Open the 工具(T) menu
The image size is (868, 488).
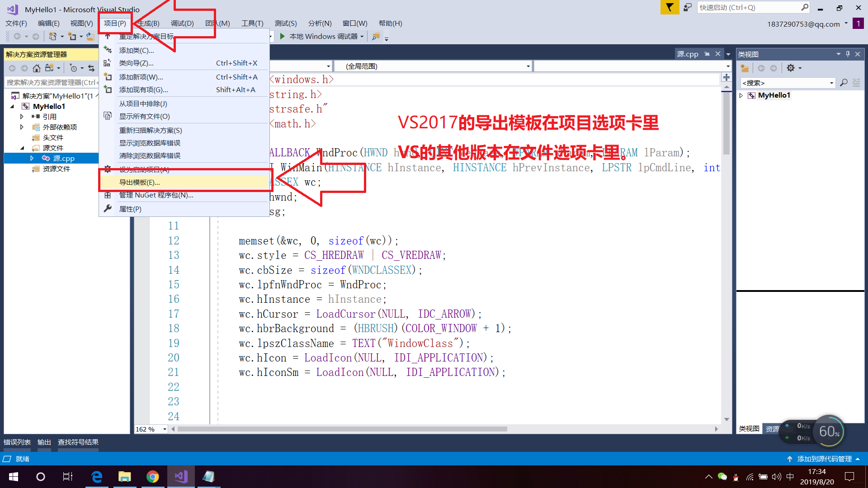pos(252,23)
